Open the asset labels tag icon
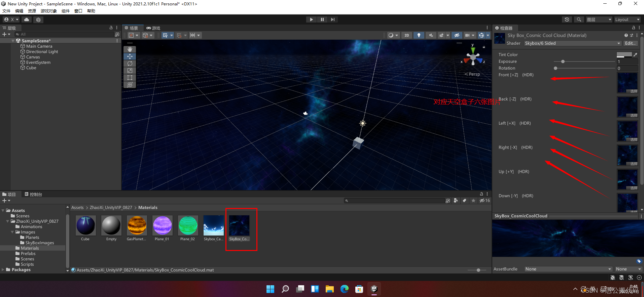644x297 pixels. point(639,261)
